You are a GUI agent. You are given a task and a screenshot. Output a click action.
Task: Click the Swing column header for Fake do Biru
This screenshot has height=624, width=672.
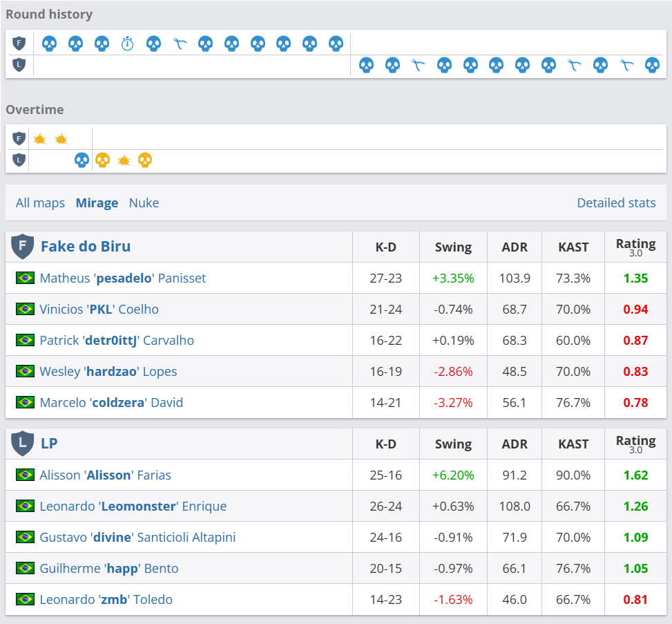(453, 247)
